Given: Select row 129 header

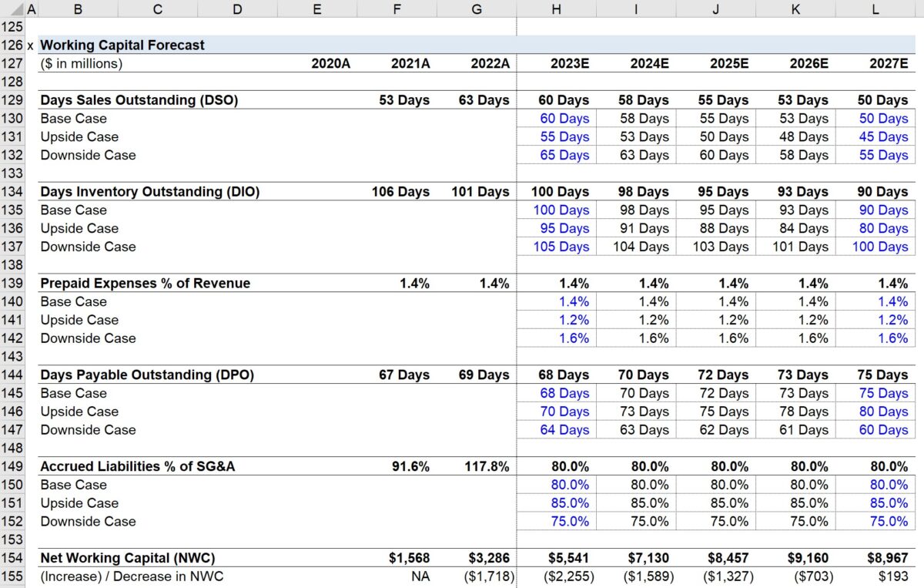Looking at the screenshot, I should coord(13,99).
